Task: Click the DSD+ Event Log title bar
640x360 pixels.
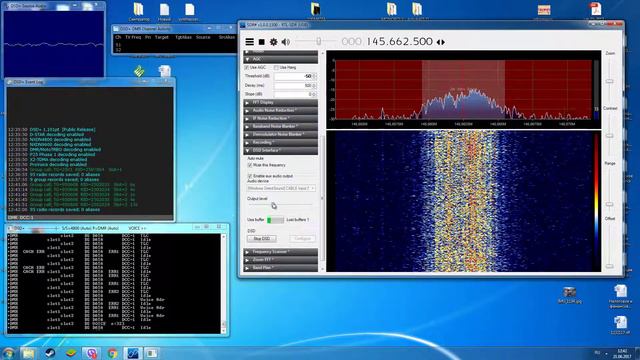Action: pyautogui.click(x=90, y=82)
